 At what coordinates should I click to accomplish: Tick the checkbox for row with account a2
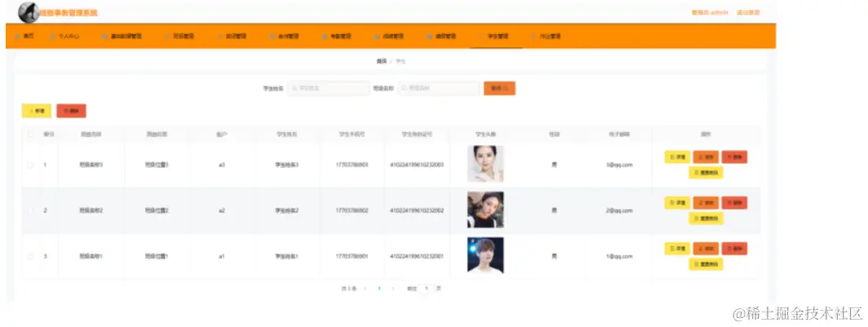[30, 210]
